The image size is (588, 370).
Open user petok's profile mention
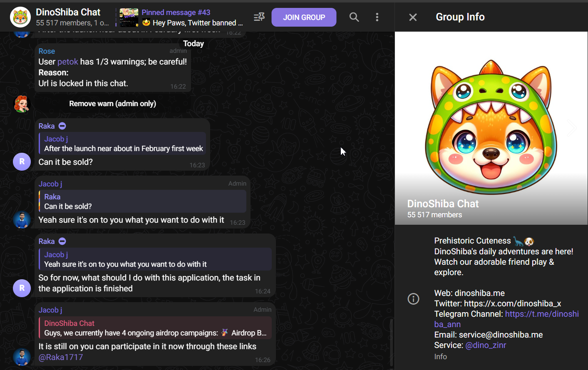(x=68, y=62)
